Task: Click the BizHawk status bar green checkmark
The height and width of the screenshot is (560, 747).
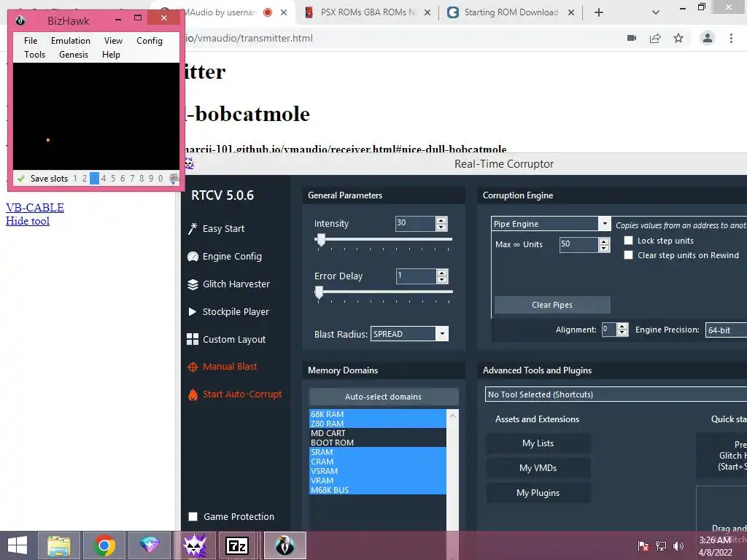Action: [x=21, y=179]
